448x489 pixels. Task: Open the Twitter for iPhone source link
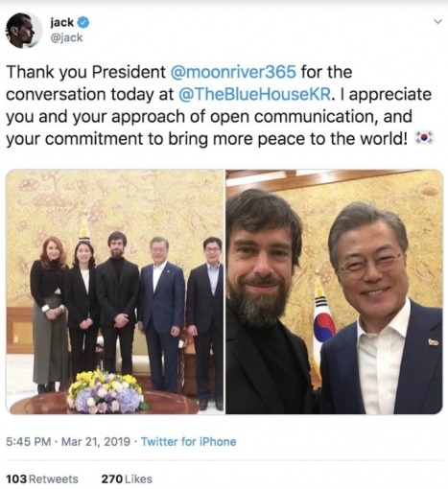[x=188, y=441]
